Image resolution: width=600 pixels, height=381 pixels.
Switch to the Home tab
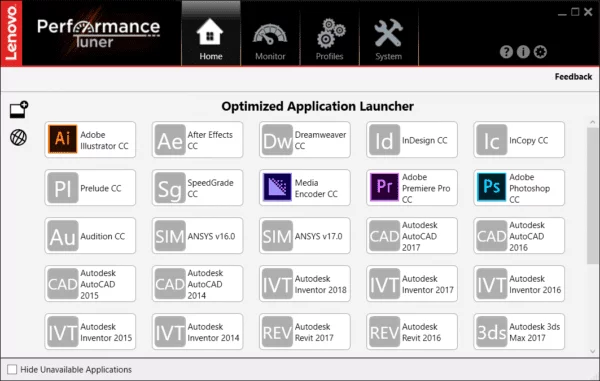coord(211,34)
